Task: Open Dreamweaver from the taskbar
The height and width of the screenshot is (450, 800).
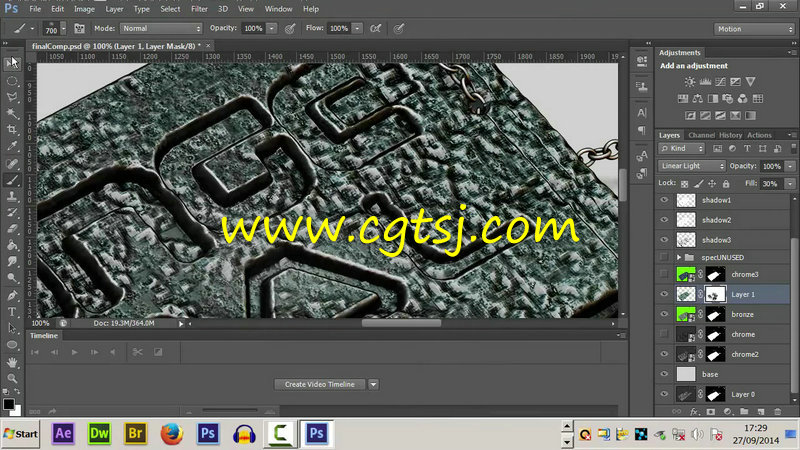Action: tap(99, 434)
